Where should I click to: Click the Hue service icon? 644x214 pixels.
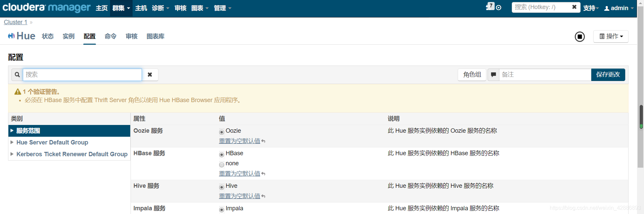tap(11, 36)
